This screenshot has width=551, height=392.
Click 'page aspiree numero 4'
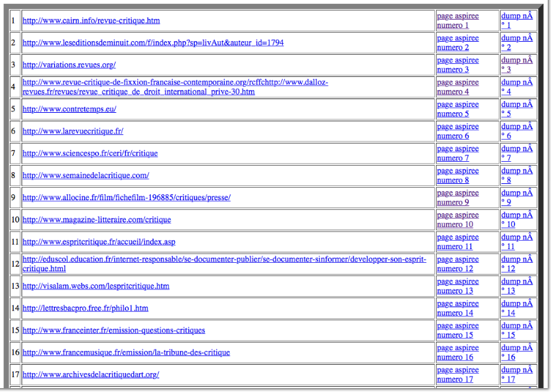pos(458,87)
